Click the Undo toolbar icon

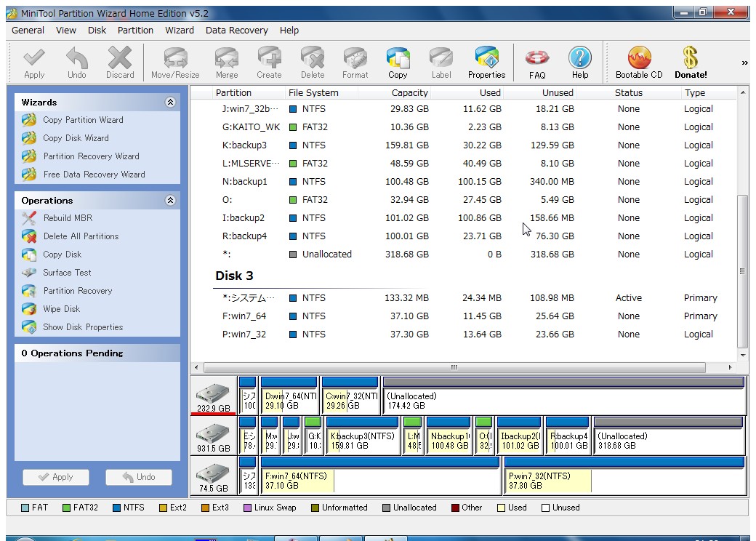coord(77,63)
